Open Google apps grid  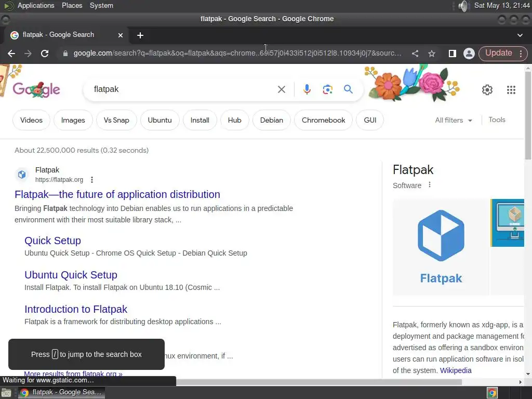pyautogui.click(x=511, y=89)
